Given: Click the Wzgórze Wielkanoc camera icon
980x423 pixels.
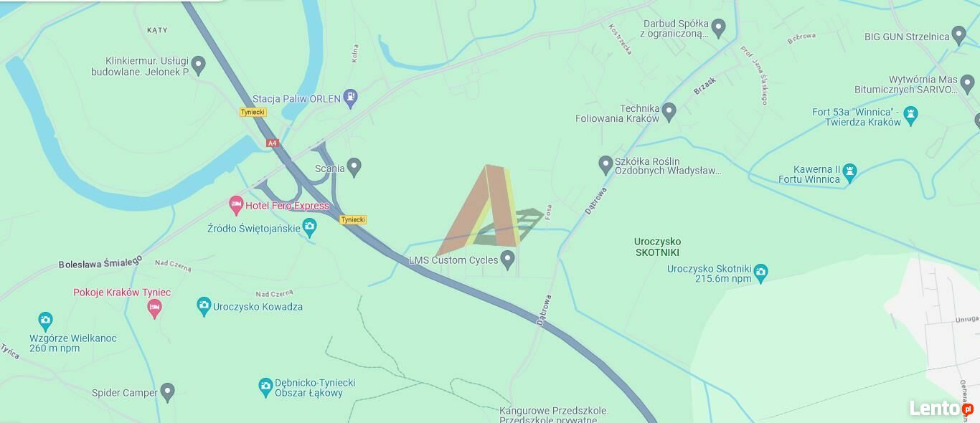Looking at the screenshot, I should [x=45, y=320].
